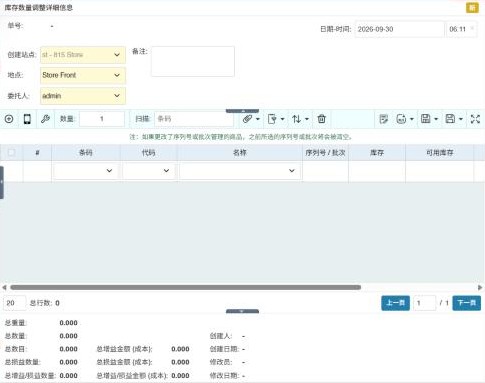This screenshot has width=485, height=383.
Task: Click the 上一页 previous page button
Action: click(x=395, y=303)
